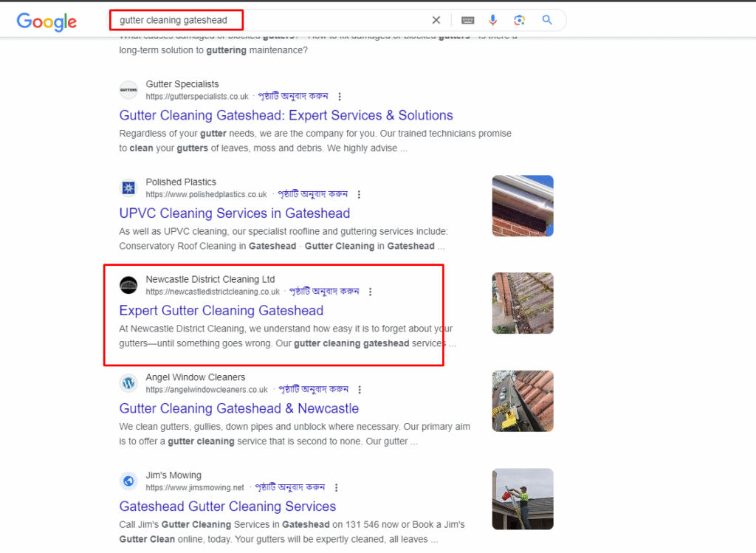The height and width of the screenshot is (553, 756).
Task: Click the Newcastle District Cleaning favicon
Action: 128,286
